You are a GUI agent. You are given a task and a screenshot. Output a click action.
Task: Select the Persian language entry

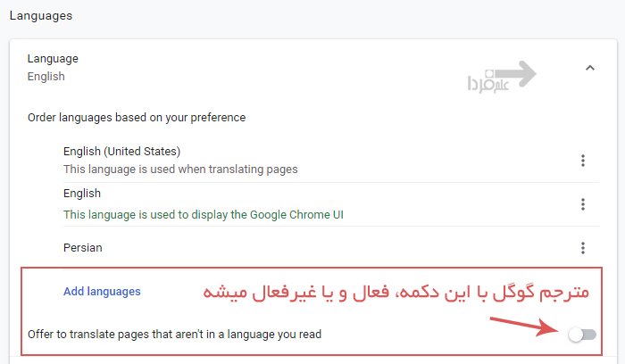click(82, 247)
